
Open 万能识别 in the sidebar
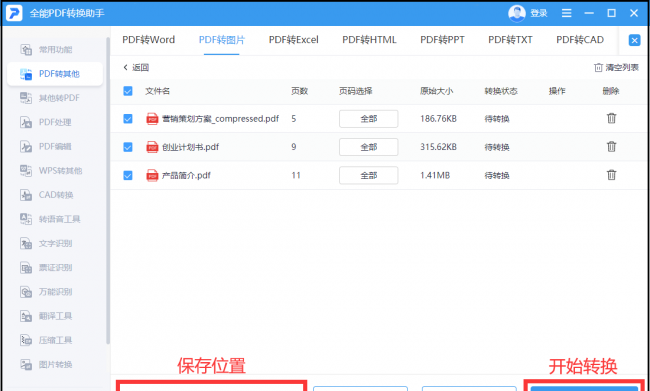point(46,292)
